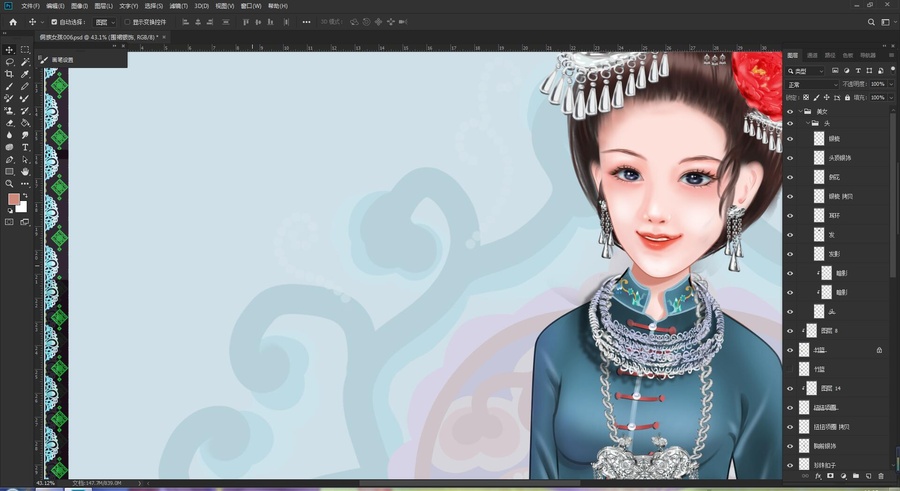The width and height of the screenshot is (900, 491).
Task: Open the three-dots more options in options bar
Action: click(307, 22)
